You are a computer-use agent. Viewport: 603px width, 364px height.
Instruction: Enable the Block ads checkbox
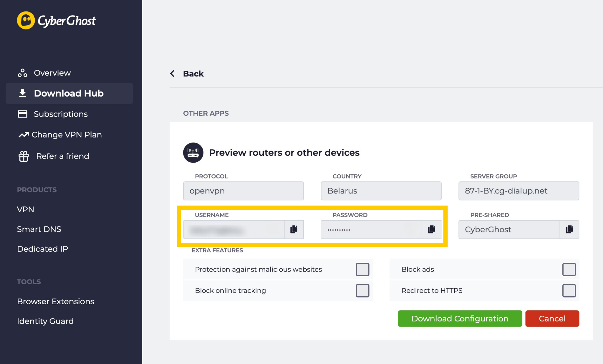coord(569,269)
